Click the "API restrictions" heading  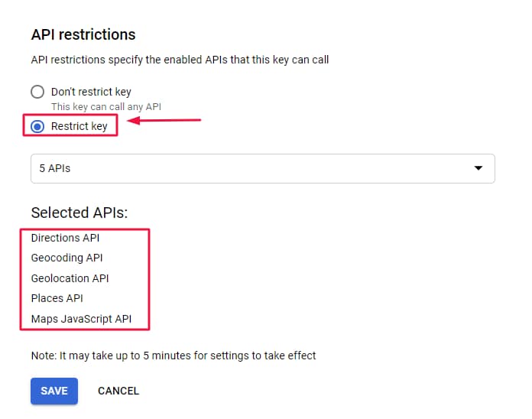tap(83, 34)
